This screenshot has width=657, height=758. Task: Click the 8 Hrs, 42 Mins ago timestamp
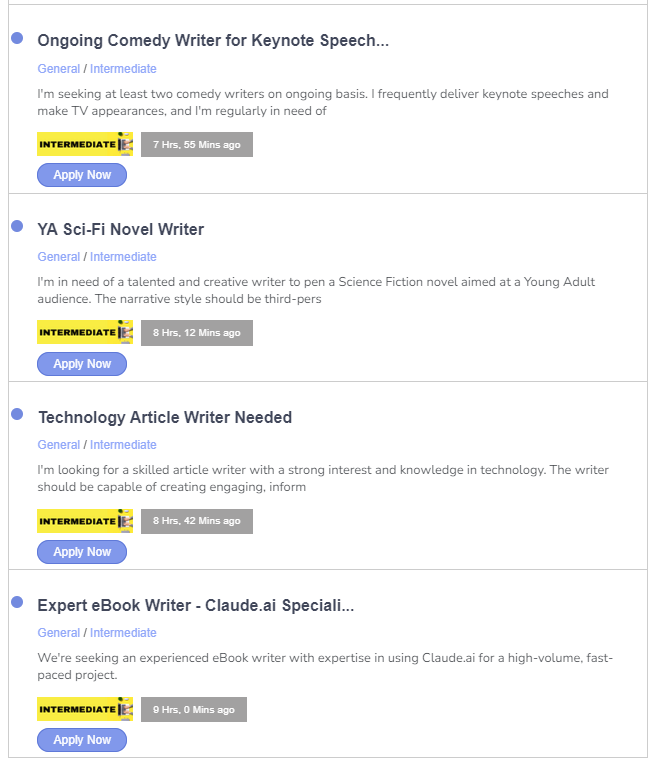click(196, 521)
